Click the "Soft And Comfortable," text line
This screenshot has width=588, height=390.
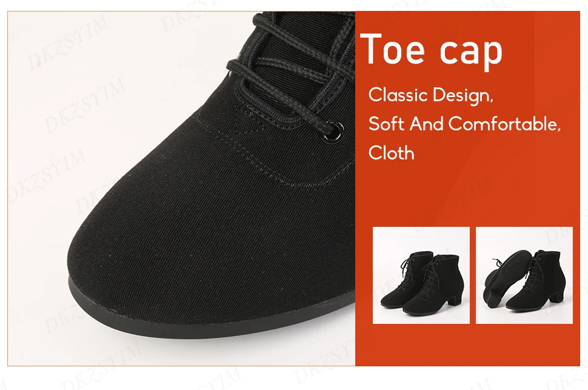tap(464, 124)
